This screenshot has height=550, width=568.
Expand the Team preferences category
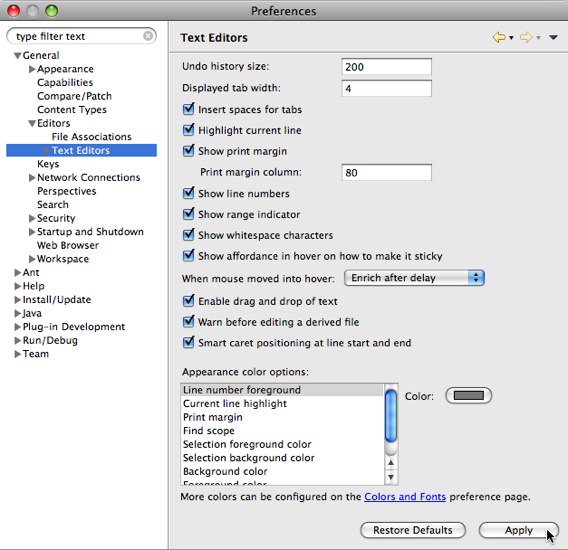(x=18, y=354)
